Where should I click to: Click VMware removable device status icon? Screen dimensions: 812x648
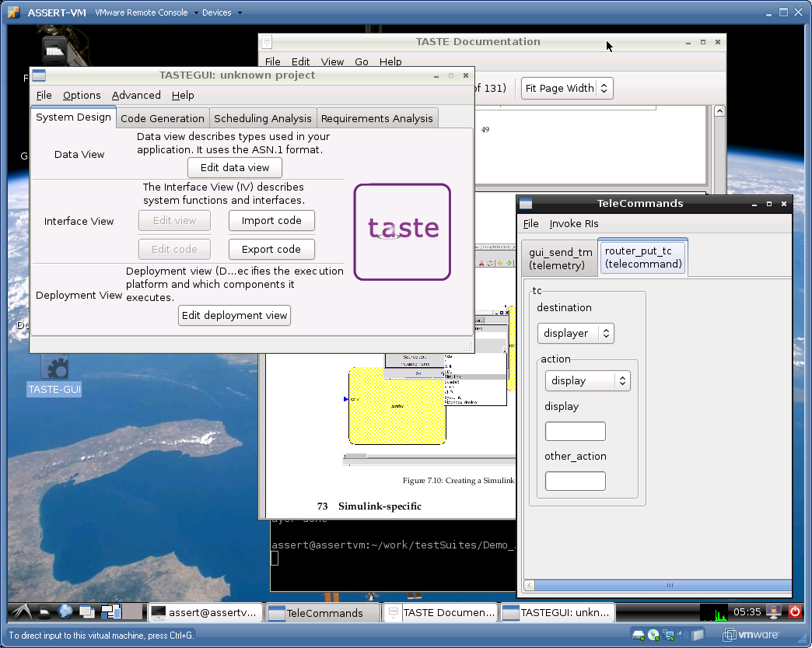tap(698, 635)
